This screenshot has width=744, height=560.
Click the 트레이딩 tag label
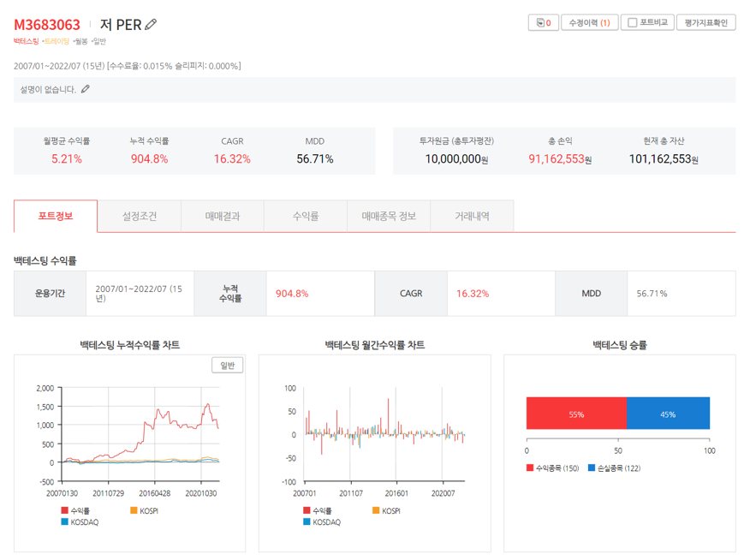pyautogui.click(x=57, y=41)
